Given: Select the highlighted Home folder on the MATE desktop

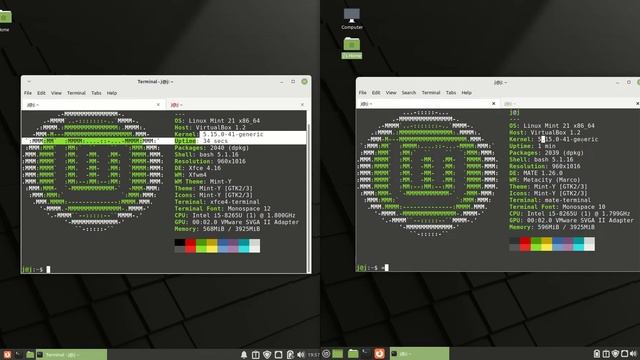Looking at the screenshot, I should point(352,48).
